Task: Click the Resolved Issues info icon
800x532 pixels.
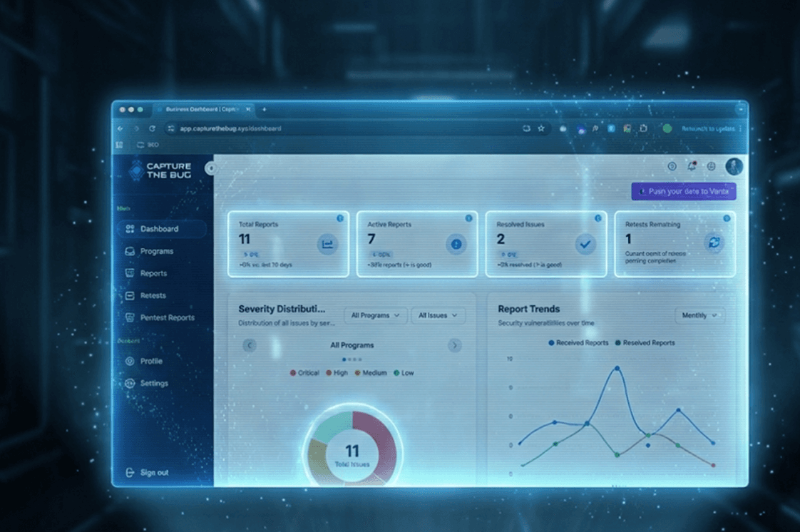Action: (x=598, y=218)
